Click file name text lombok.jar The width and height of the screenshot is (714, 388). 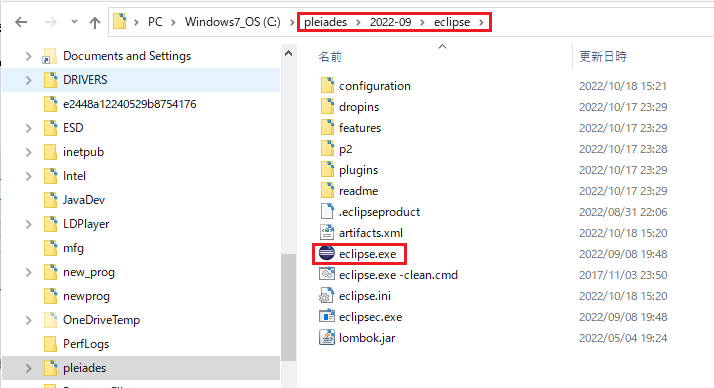(x=367, y=338)
